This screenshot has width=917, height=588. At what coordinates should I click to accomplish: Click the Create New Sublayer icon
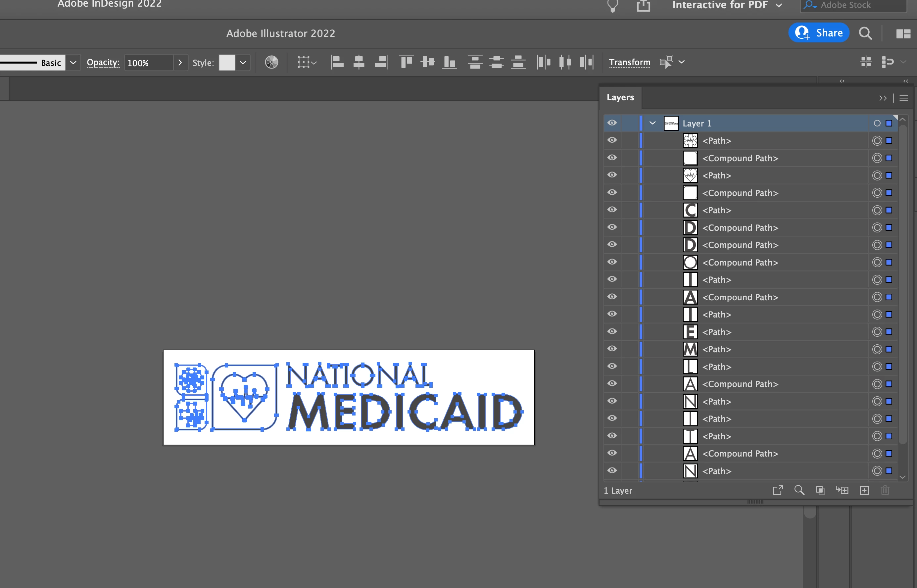pyautogui.click(x=842, y=490)
